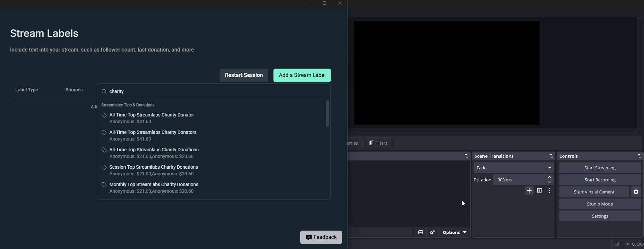
Task: Click the Restart Session button
Action: click(x=244, y=75)
